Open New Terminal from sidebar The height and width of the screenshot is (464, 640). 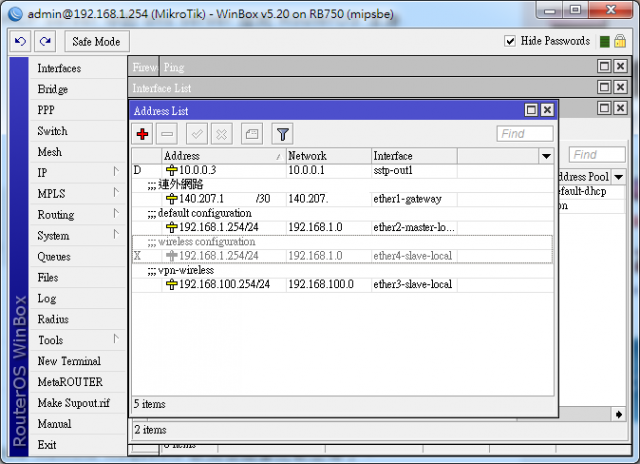pos(78,361)
